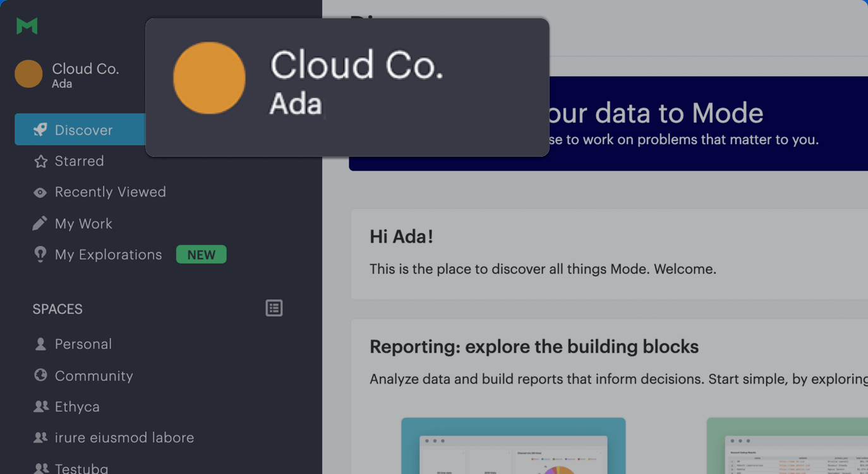Image resolution: width=868 pixels, height=474 pixels.
Task: Click the Community globe icon
Action: pyautogui.click(x=40, y=375)
